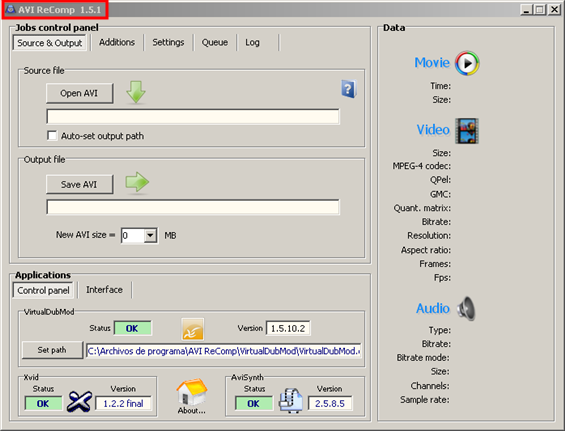
Task: Click the output file path field
Action: click(x=193, y=207)
